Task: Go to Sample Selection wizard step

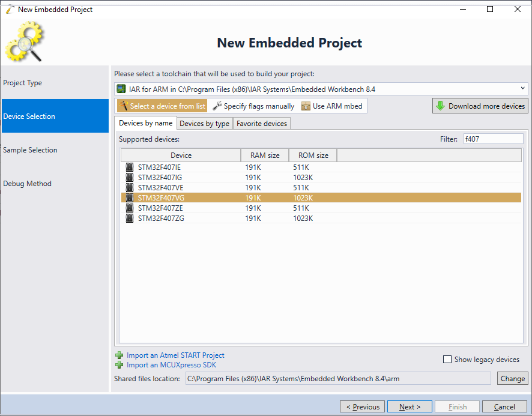Action: (x=55, y=149)
